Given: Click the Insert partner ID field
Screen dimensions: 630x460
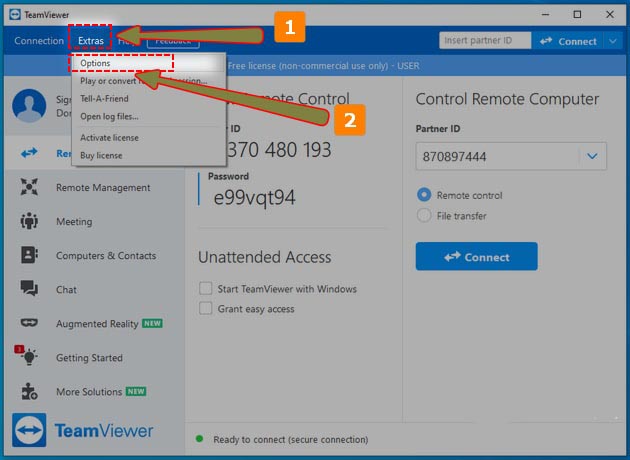Looking at the screenshot, I should click(x=485, y=41).
